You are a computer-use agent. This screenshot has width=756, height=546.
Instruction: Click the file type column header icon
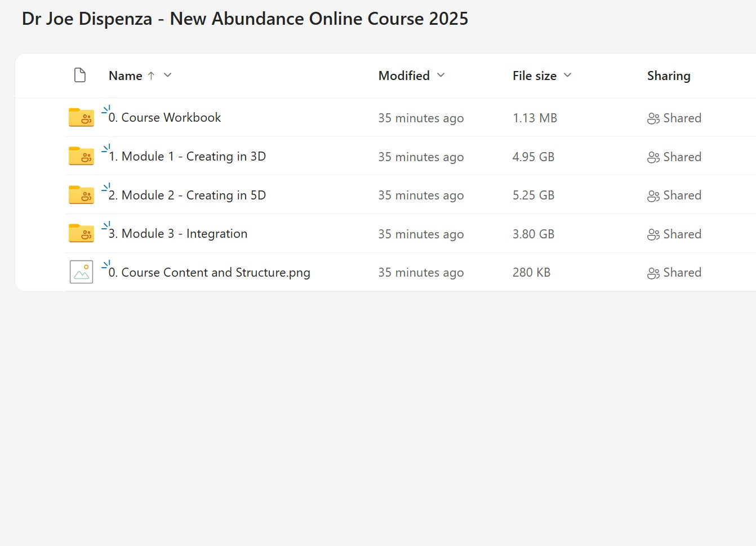click(80, 75)
